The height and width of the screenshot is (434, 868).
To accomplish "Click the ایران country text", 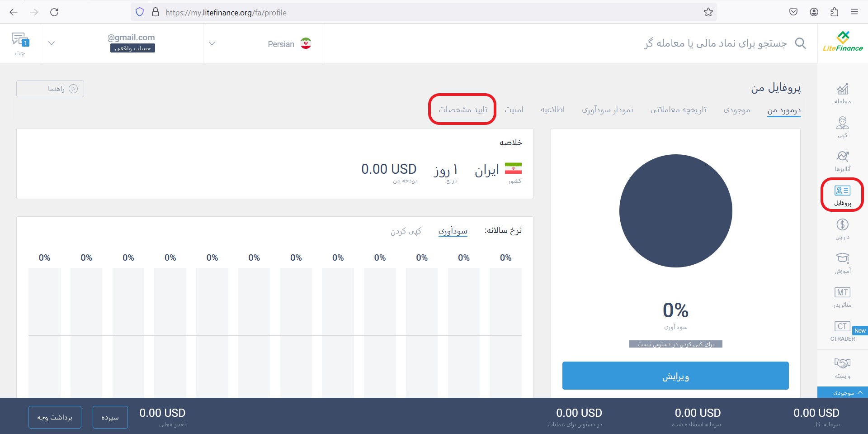I will click(x=487, y=170).
